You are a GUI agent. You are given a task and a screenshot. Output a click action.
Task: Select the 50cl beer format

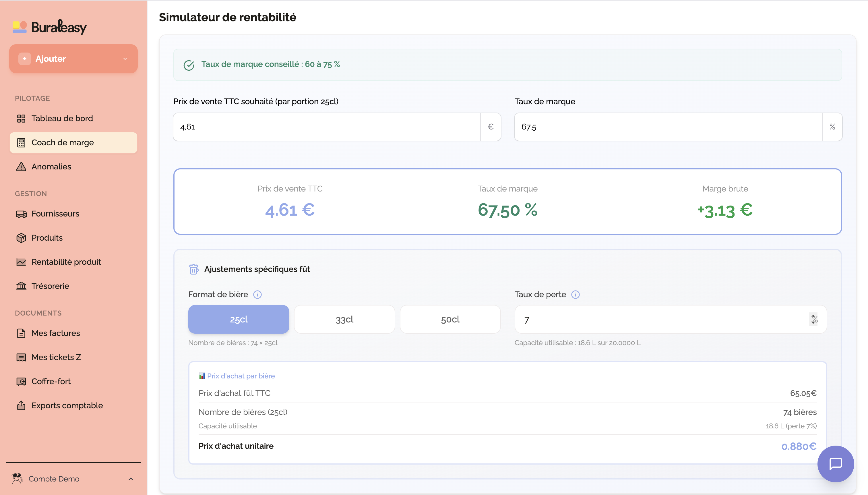click(450, 319)
